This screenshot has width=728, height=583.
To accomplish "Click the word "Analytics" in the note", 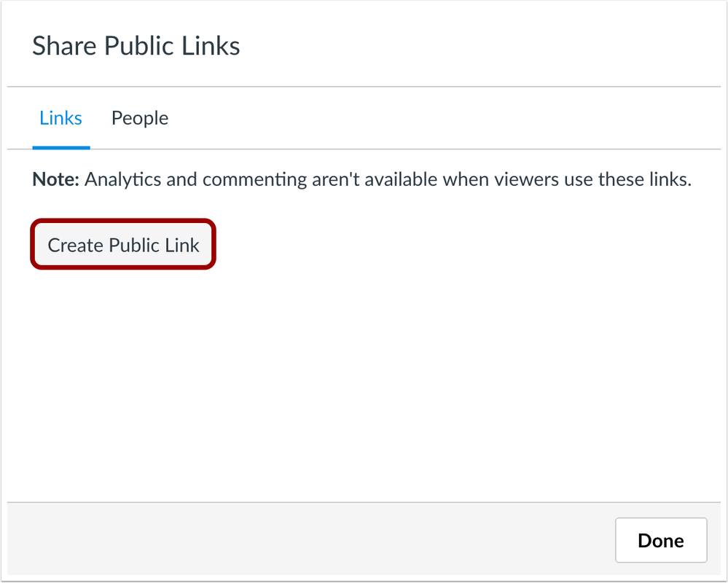I will pyautogui.click(x=122, y=179).
